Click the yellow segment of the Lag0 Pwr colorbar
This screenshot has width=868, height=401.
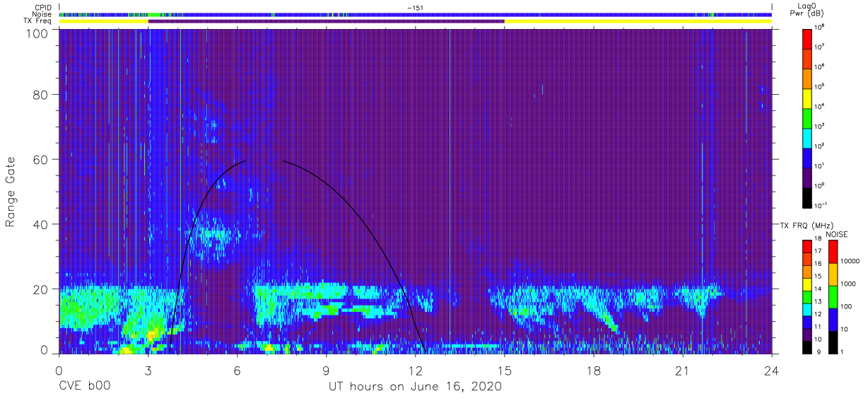(807, 98)
